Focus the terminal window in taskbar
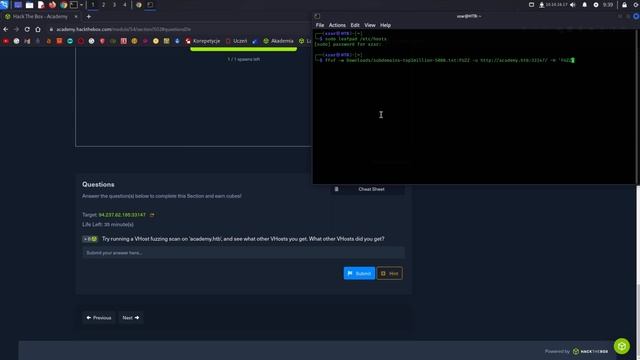640x360 pixels. pos(150,5)
